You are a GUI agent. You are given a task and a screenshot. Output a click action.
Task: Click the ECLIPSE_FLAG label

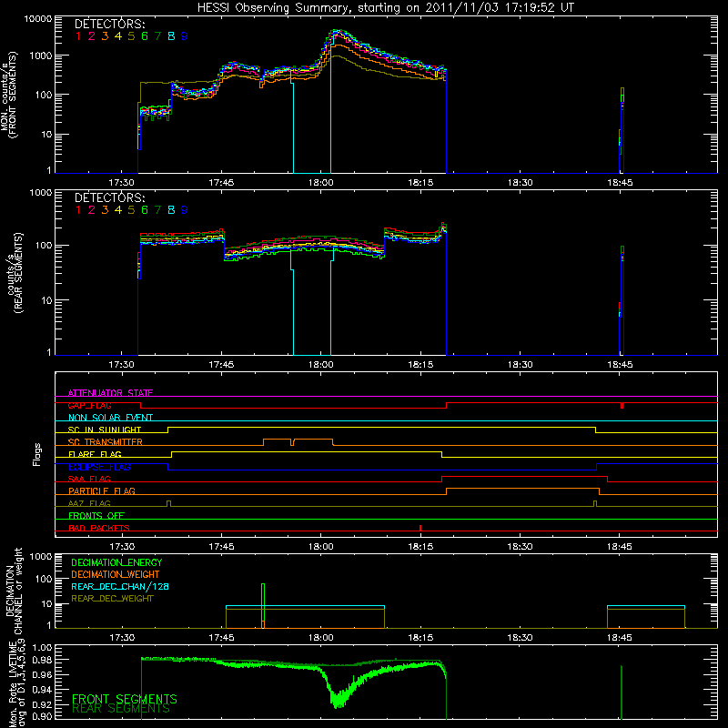(99, 467)
